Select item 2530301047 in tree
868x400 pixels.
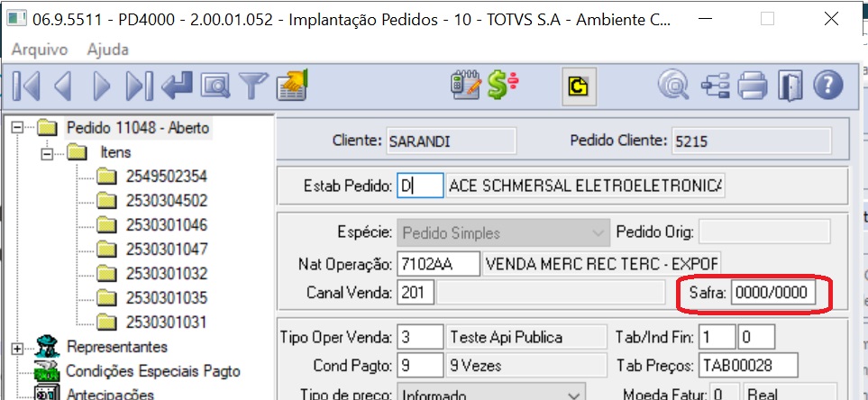click(x=167, y=249)
